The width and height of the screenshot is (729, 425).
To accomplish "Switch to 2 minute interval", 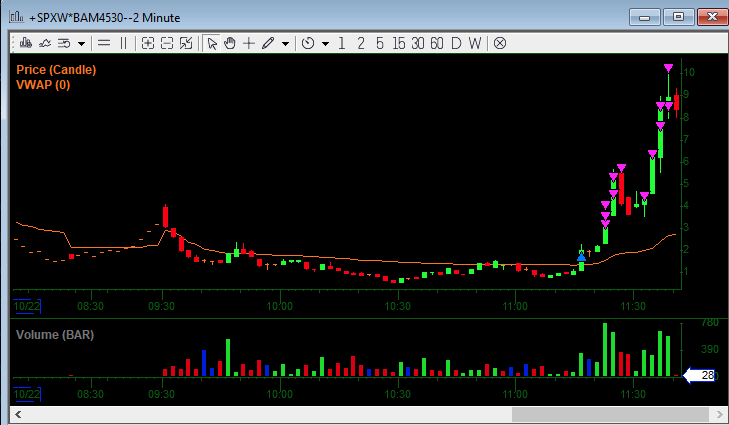I will click(361, 43).
